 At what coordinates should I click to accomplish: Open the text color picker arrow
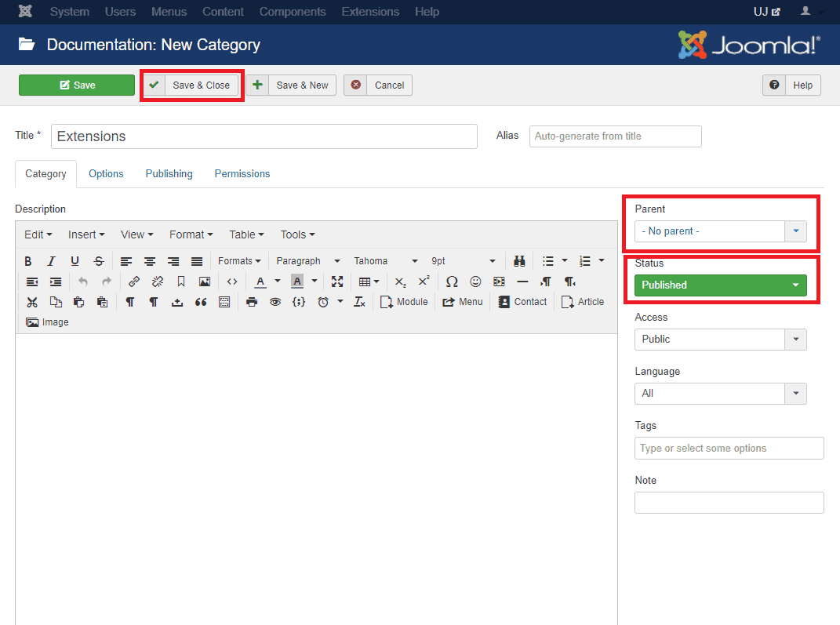click(x=278, y=282)
